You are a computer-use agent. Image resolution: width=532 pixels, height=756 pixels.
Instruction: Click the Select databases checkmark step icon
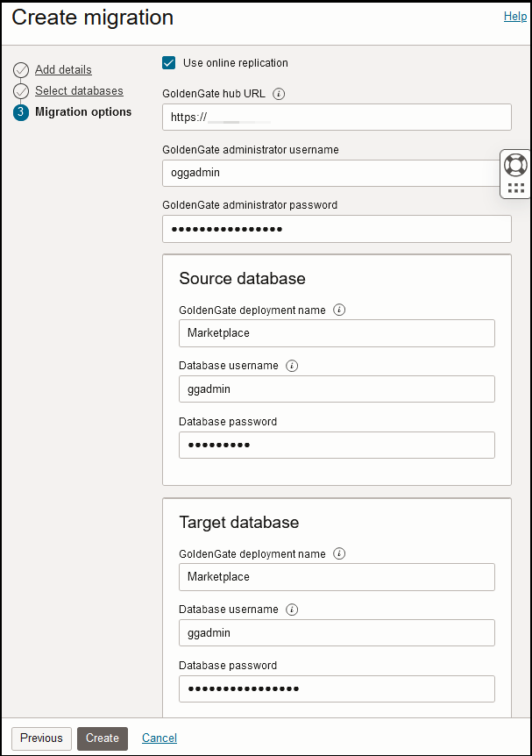[21, 91]
